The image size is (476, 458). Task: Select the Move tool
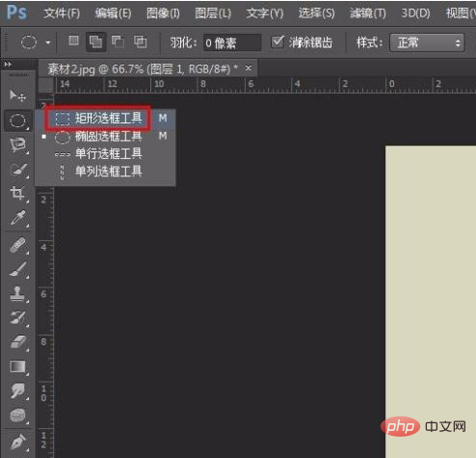tap(17, 95)
